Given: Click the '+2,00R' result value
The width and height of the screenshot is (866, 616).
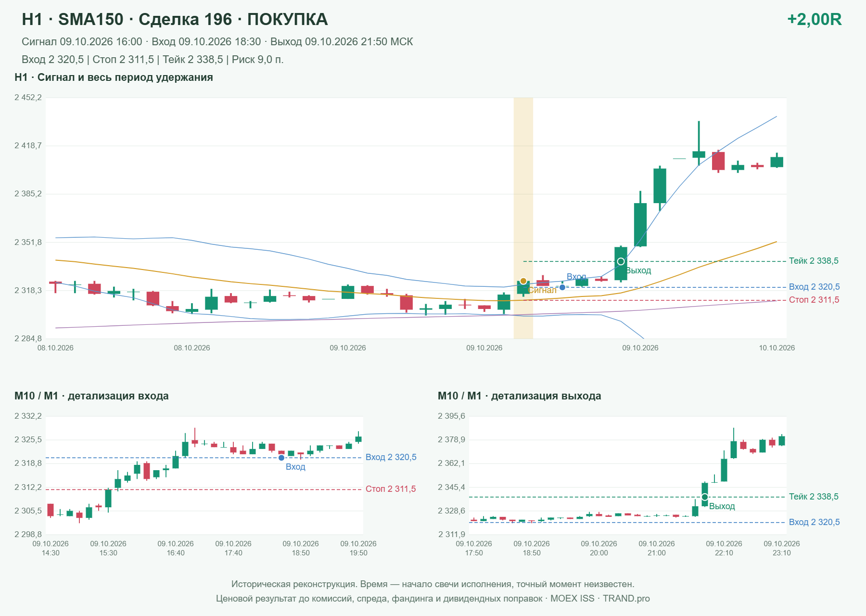Looking at the screenshot, I should [x=815, y=19].
